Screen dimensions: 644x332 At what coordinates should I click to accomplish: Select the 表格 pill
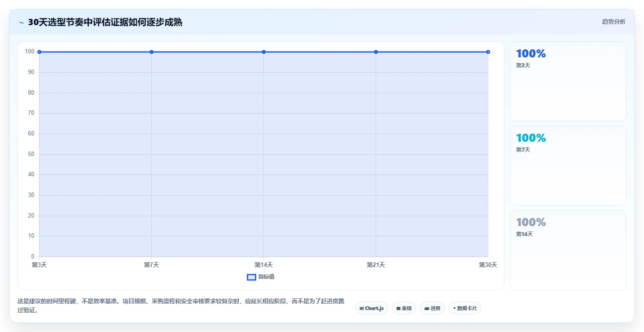tap(404, 308)
